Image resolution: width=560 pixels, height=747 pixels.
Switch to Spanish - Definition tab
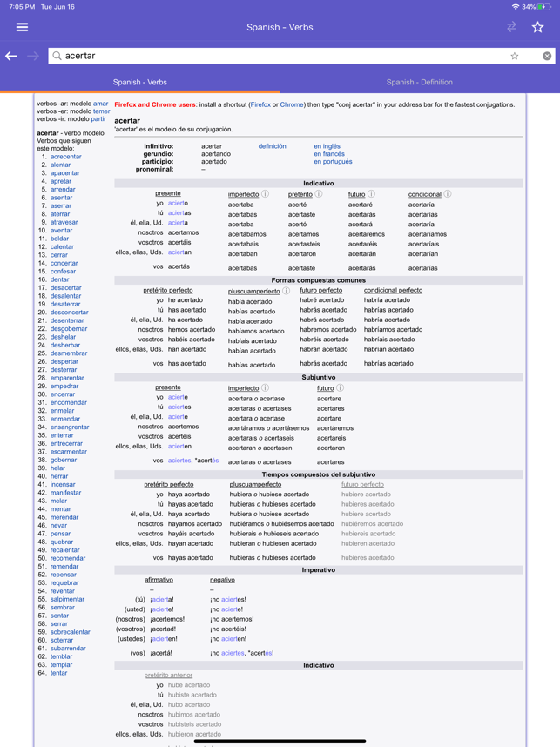(420, 82)
